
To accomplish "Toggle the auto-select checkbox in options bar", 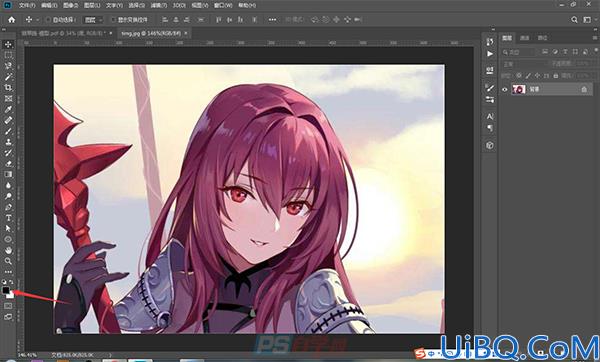I will [x=48, y=20].
